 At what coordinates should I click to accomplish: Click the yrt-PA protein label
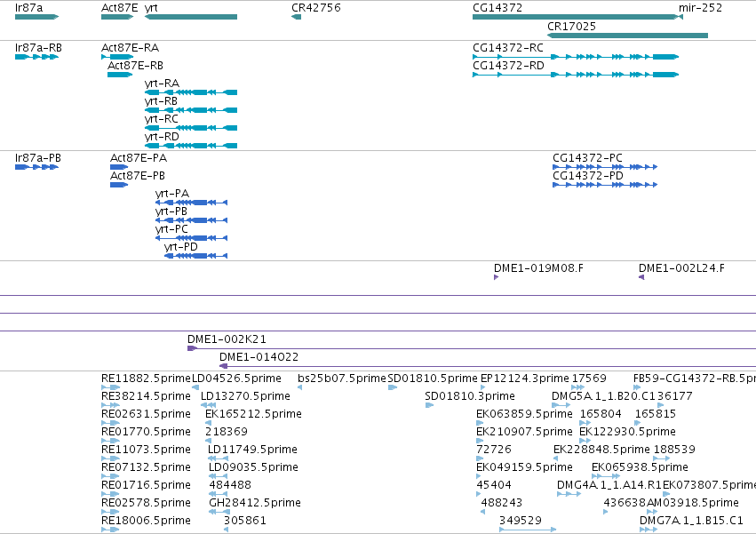(x=172, y=194)
